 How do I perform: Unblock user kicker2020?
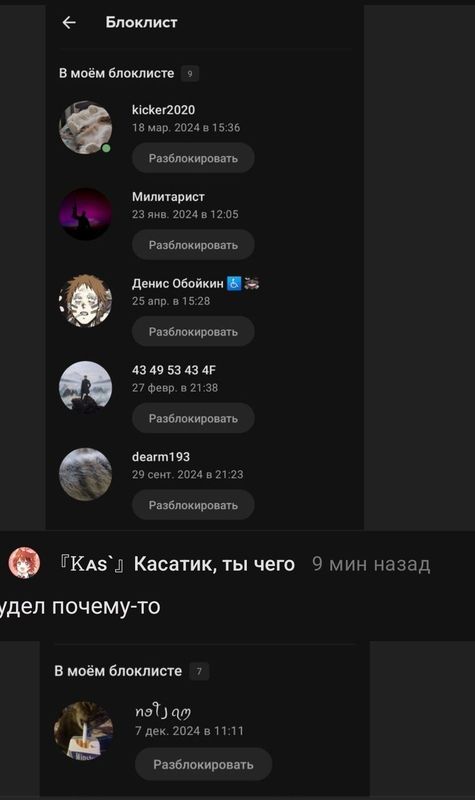click(x=193, y=158)
